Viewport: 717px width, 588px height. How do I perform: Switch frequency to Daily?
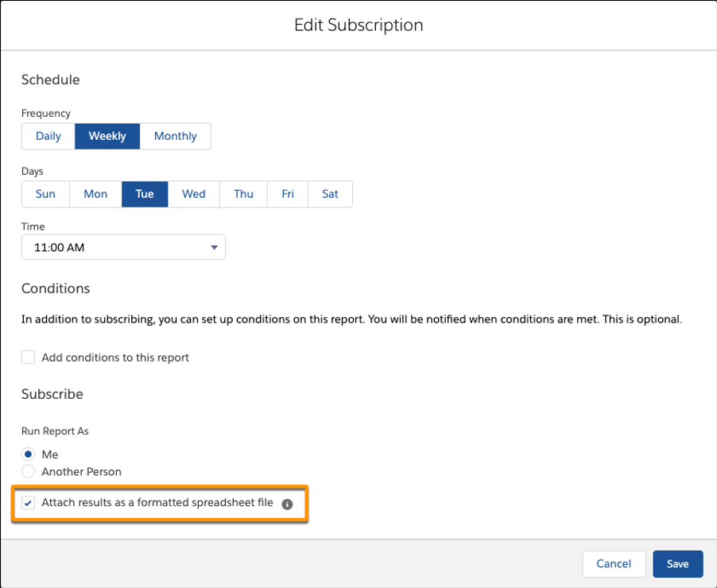pos(48,136)
